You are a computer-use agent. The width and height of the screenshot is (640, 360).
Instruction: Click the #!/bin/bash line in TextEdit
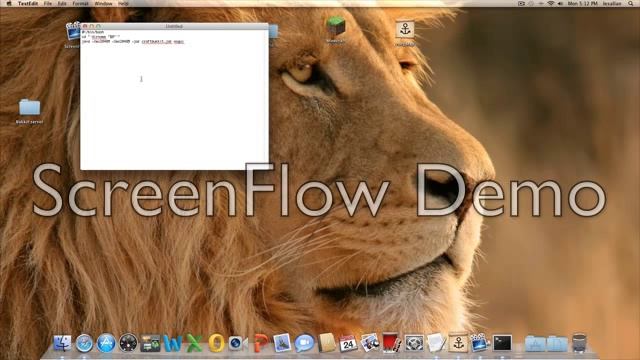pos(93,32)
